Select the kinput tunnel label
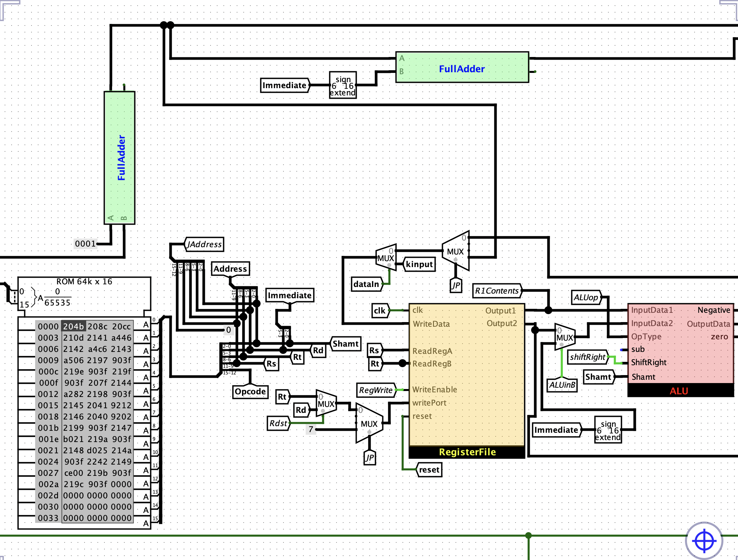The height and width of the screenshot is (560, 738). (x=419, y=264)
